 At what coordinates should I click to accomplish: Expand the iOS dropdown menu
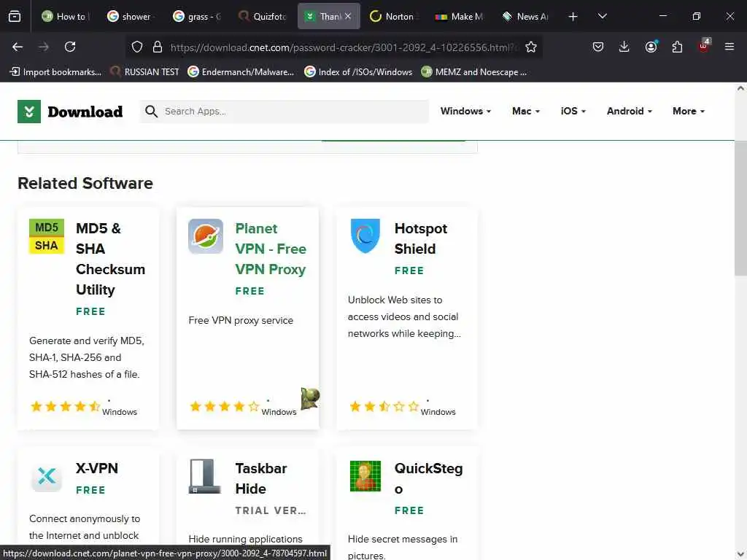[573, 111]
